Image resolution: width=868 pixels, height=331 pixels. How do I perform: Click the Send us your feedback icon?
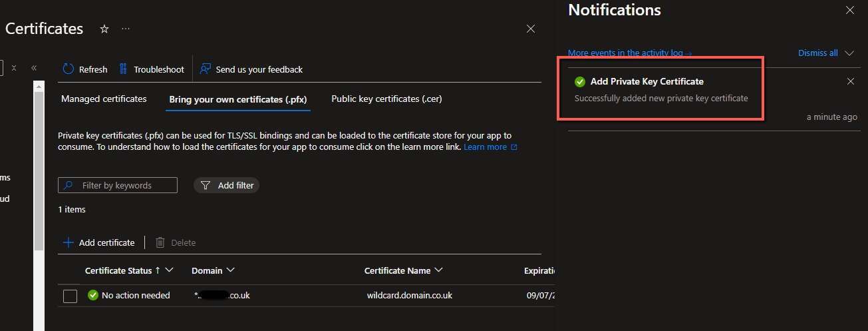coord(206,69)
